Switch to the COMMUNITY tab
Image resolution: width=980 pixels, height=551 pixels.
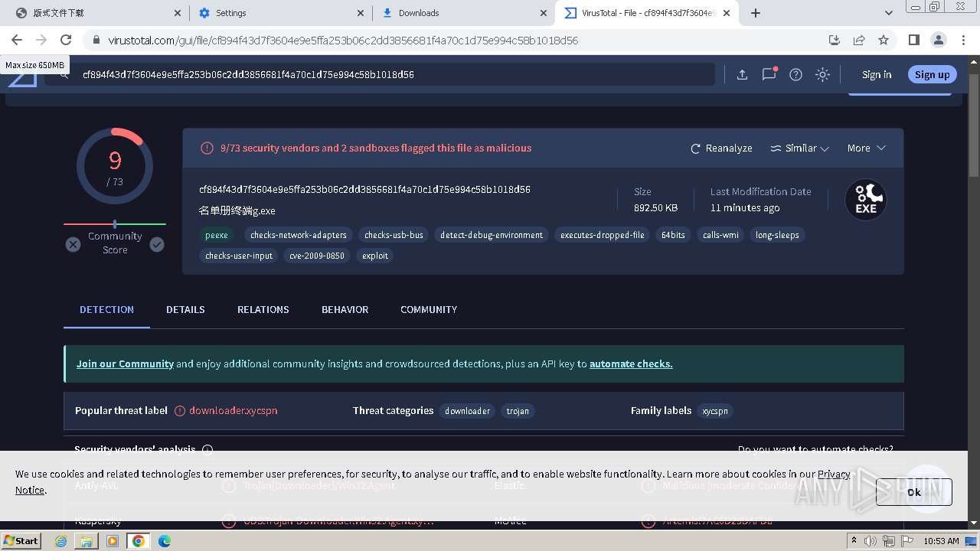429,309
